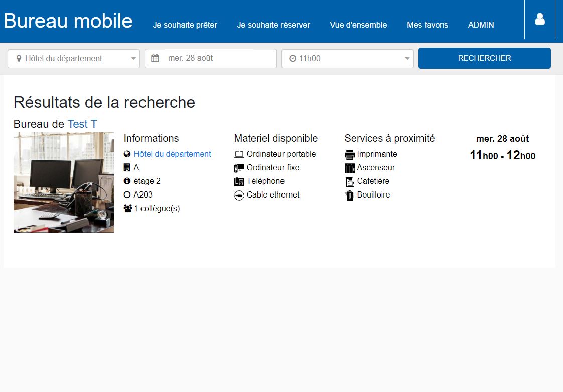Select the 11h00 - 12h00 time slot
563x392 pixels.
click(x=502, y=155)
